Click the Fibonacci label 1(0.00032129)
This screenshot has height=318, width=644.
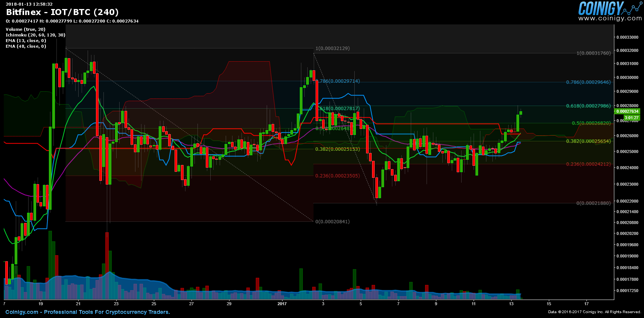click(x=333, y=48)
